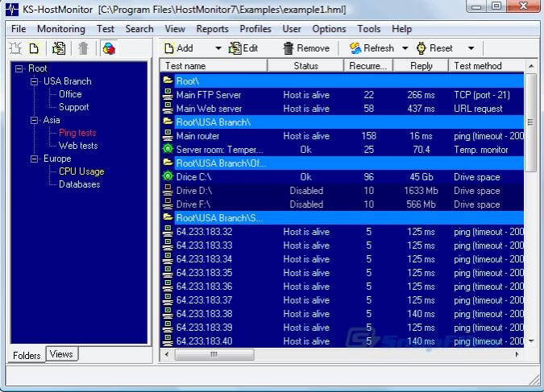This screenshot has width=544, height=392.
Task: Open the Help menu
Action: point(402,29)
